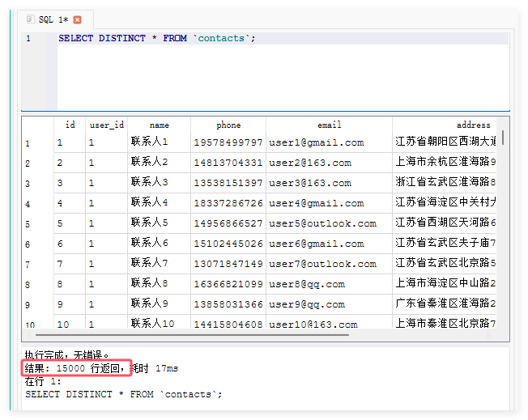This screenshot has width=528, height=420.
Task: Click the phone column header
Action: pyautogui.click(x=228, y=125)
